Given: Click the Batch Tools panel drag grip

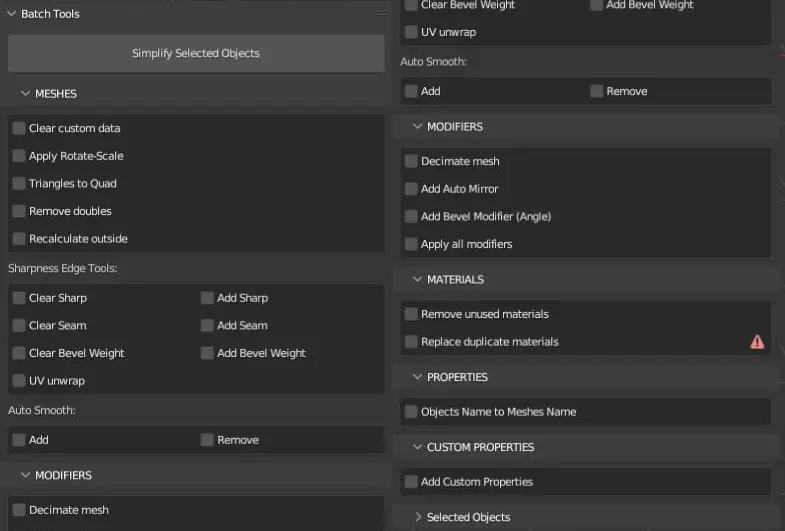Looking at the screenshot, I should 381,13.
